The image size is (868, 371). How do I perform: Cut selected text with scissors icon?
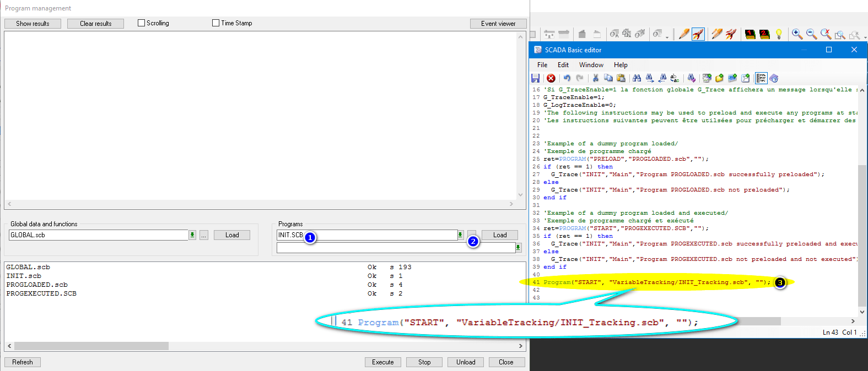click(x=595, y=78)
